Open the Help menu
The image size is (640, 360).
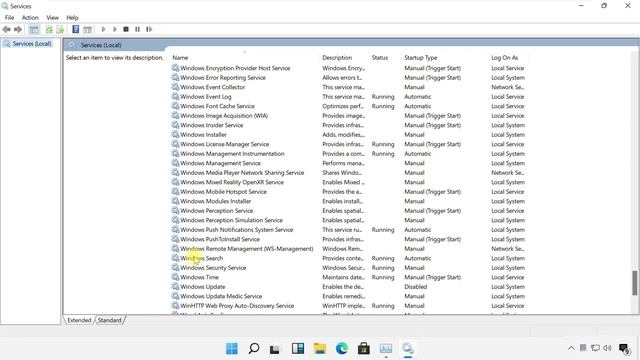point(72,18)
